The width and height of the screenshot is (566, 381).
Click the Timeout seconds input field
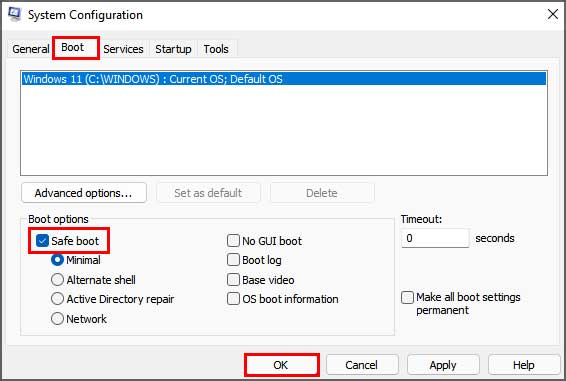coord(435,238)
